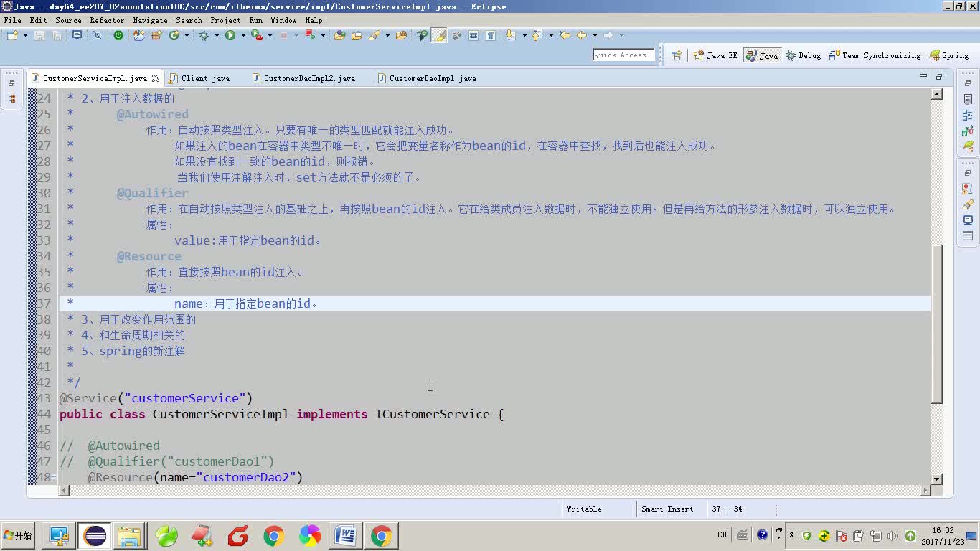Click the Open Perspective icon
This screenshot has height=551, width=980.
coord(676,55)
